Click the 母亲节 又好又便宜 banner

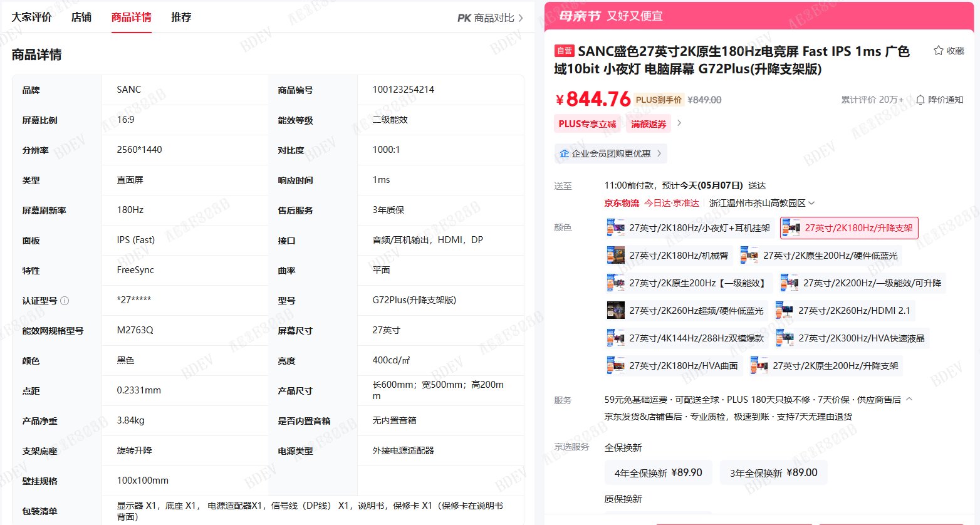759,16
